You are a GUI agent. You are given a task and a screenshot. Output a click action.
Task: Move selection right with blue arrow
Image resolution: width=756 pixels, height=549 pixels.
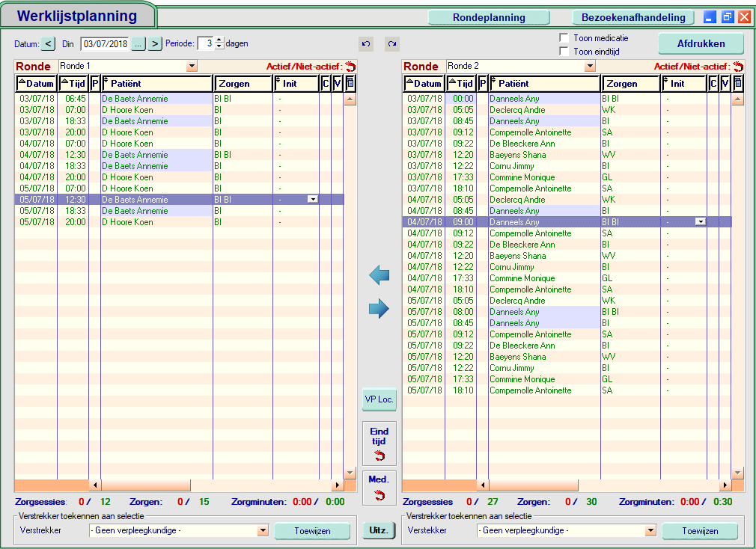tap(379, 309)
